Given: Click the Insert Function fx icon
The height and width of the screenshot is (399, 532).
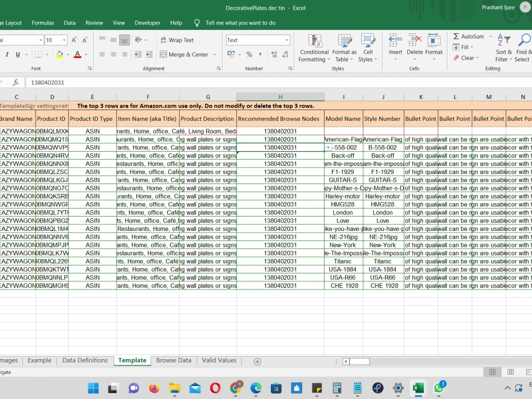Looking at the screenshot, I should [15, 82].
